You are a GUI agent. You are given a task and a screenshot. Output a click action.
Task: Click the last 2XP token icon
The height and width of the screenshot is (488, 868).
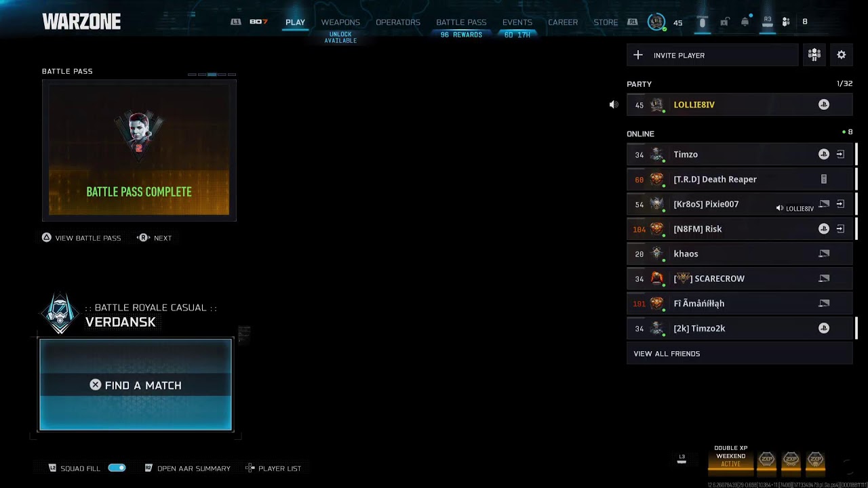click(x=815, y=460)
